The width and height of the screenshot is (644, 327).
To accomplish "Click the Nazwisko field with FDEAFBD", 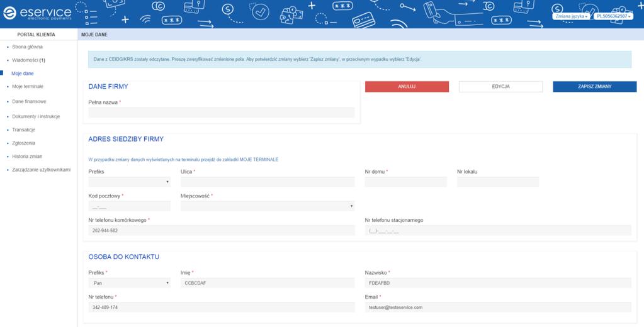I will [498, 283].
